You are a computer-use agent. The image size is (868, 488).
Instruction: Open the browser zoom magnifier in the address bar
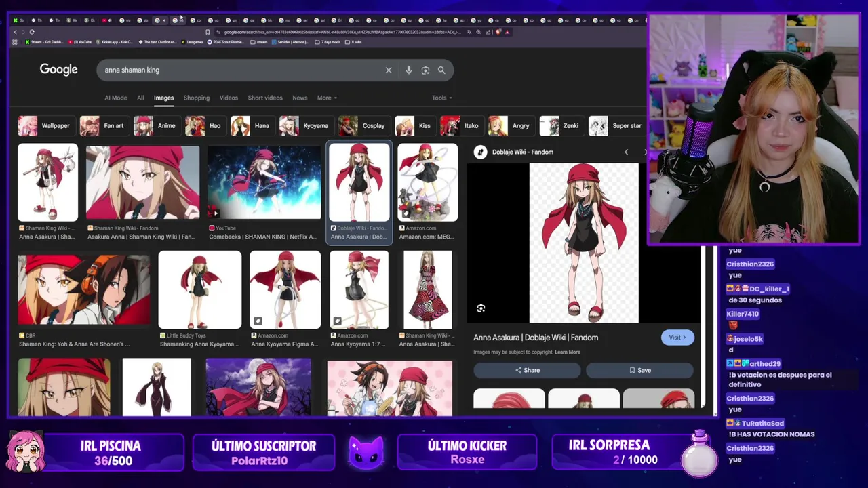479,32
